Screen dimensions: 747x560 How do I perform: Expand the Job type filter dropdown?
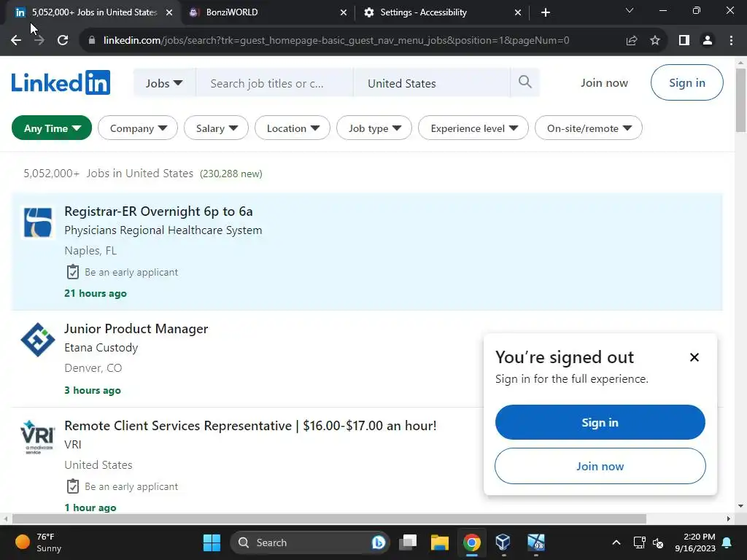point(374,128)
